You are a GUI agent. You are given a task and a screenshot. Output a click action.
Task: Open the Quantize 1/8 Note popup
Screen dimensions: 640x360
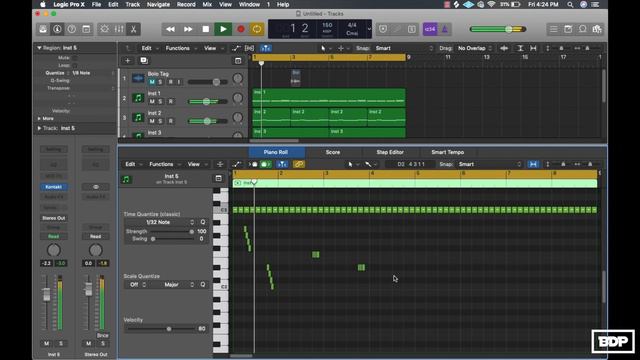(x=92, y=73)
